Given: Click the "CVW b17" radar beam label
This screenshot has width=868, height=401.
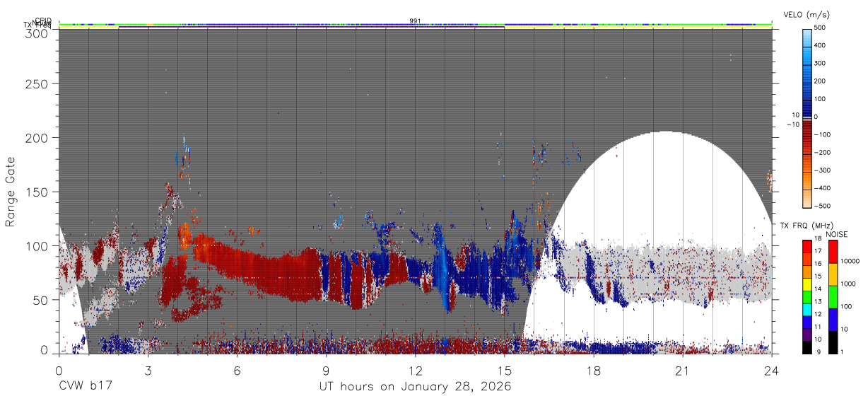Looking at the screenshot, I should click(x=85, y=387).
